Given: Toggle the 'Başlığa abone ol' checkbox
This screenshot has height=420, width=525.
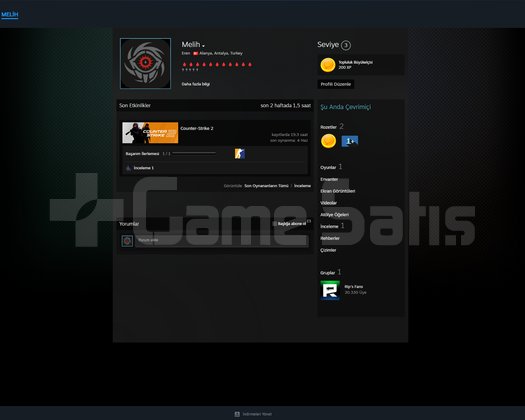Looking at the screenshot, I should (275, 224).
